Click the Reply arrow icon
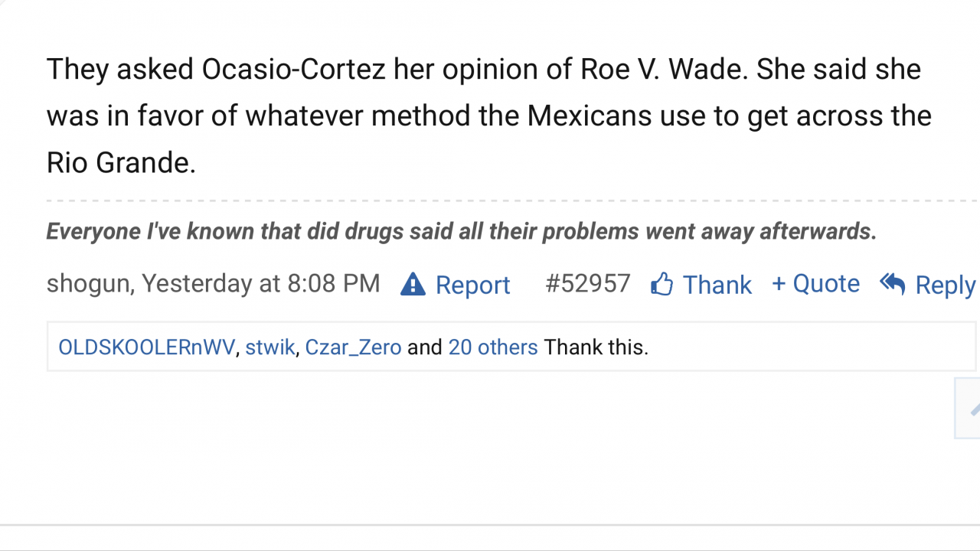The width and height of the screenshot is (980, 551). pos(893,284)
